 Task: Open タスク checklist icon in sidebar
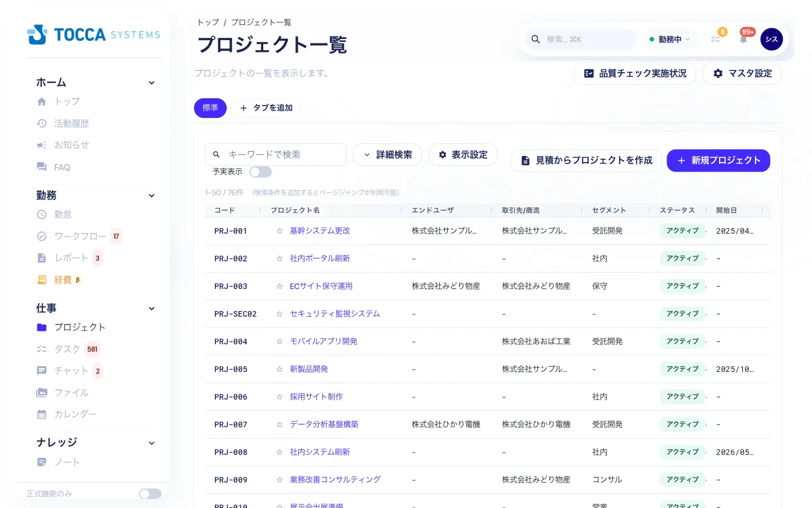[x=42, y=349]
